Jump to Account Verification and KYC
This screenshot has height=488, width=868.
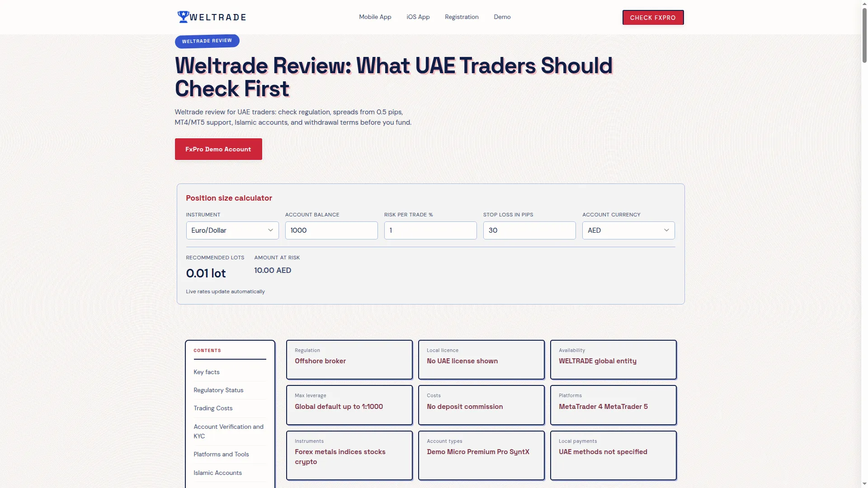pos(229,431)
